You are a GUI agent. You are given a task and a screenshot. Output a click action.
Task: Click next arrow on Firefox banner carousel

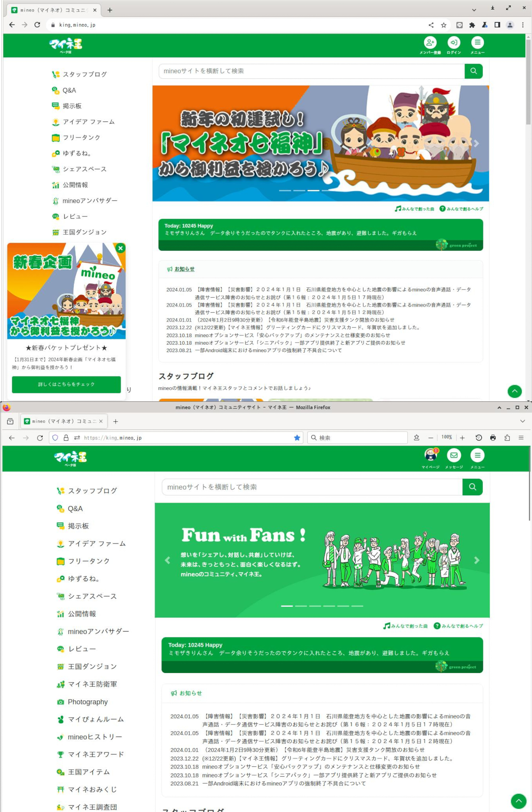tap(477, 560)
